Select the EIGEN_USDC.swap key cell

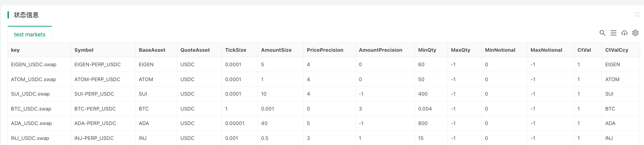click(34, 64)
